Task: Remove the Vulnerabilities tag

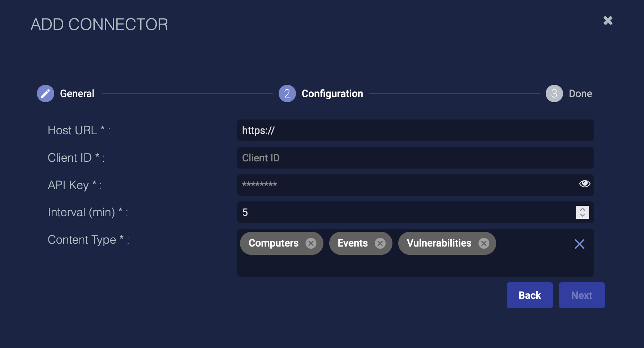Action: tap(484, 243)
